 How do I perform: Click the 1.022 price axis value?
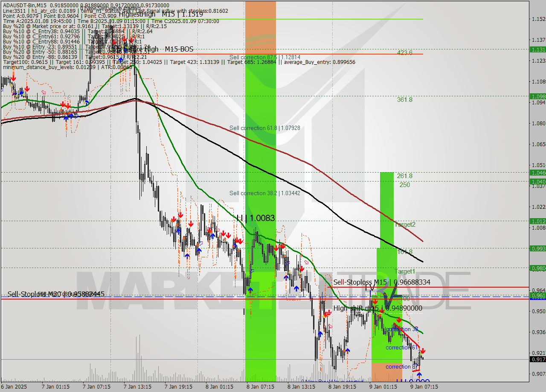click(538, 207)
